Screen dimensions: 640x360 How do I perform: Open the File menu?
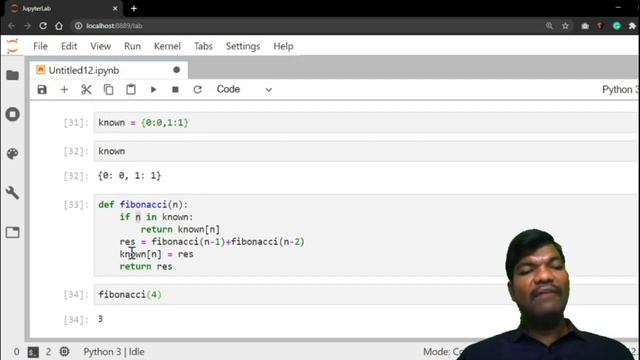(x=40, y=46)
